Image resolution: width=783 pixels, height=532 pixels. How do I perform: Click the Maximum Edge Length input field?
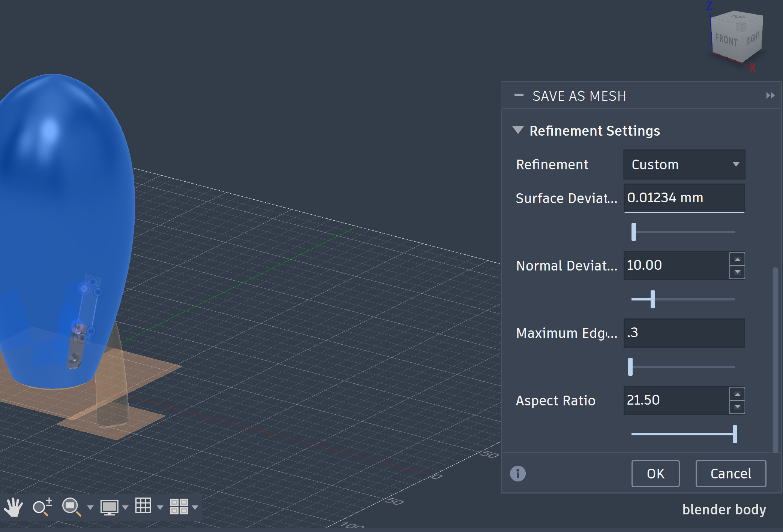[684, 333]
